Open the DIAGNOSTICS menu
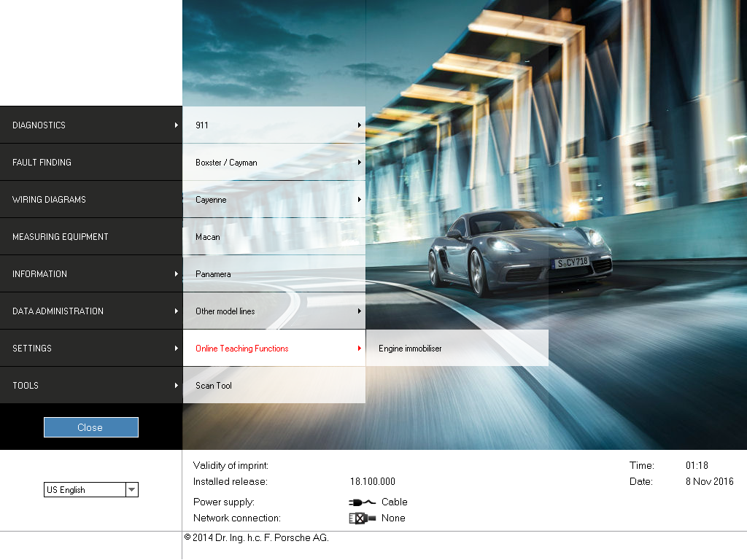Viewport: 747px width, 560px height. 91,125
